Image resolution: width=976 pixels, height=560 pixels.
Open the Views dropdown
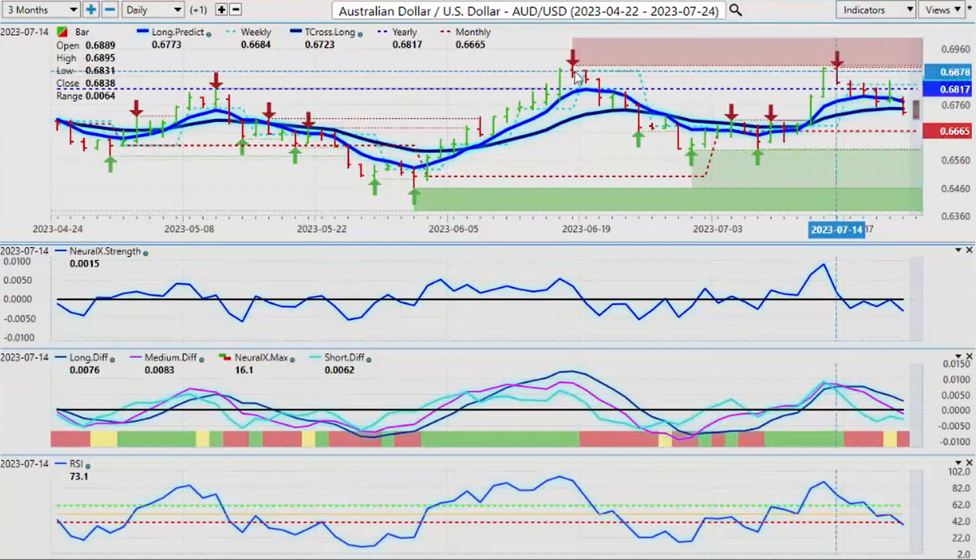click(941, 10)
